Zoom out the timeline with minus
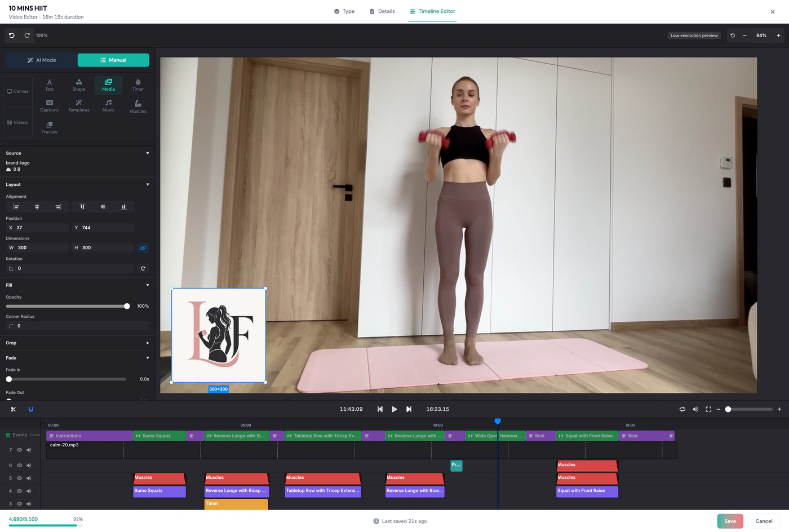Screen dimensions: 789x532 tap(719, 409)
